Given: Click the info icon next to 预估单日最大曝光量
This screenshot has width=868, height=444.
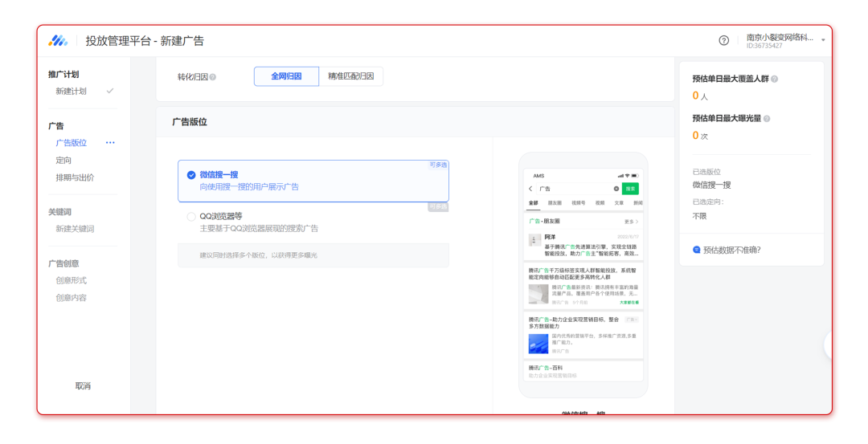Looking at the screenshot, I should (x=767, y=119).
